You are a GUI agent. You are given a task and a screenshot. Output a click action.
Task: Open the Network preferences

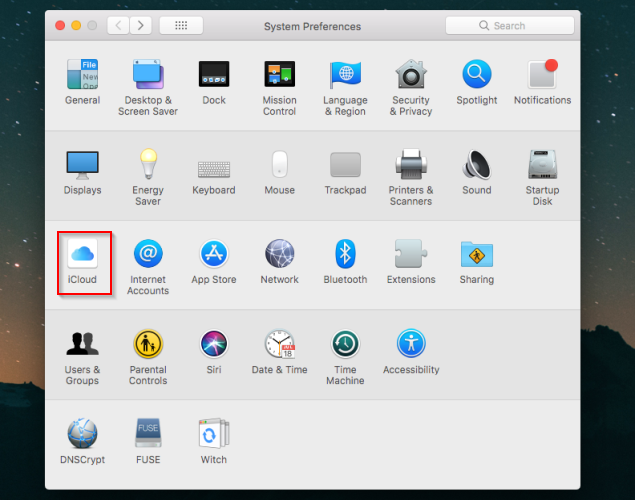(x=279, y=255)
